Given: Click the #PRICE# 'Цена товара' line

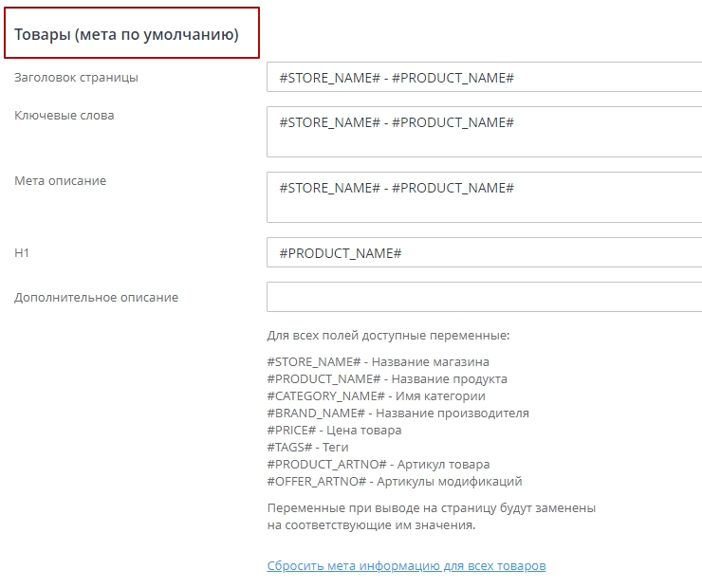Looking at the screenshot, I should [334, 431].
